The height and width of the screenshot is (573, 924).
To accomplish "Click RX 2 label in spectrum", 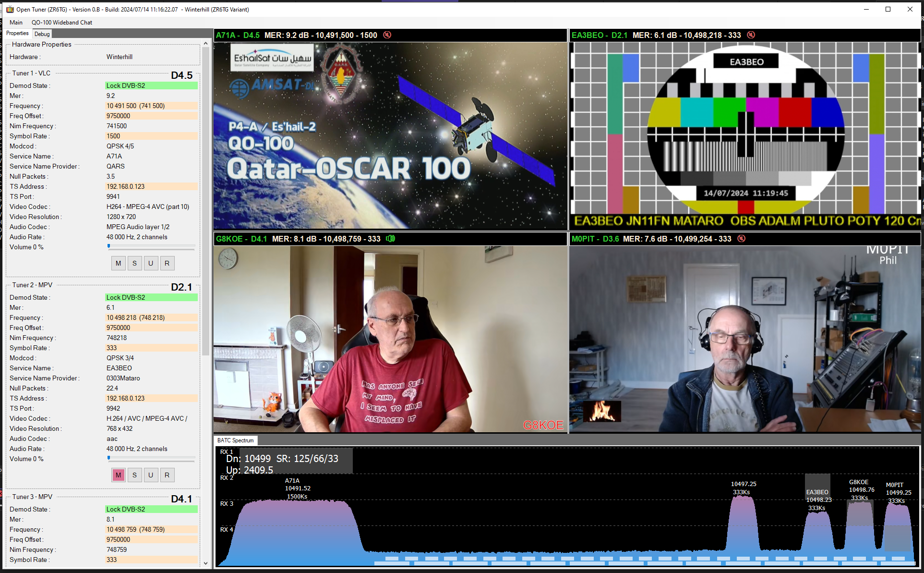I will pos(227,477).
